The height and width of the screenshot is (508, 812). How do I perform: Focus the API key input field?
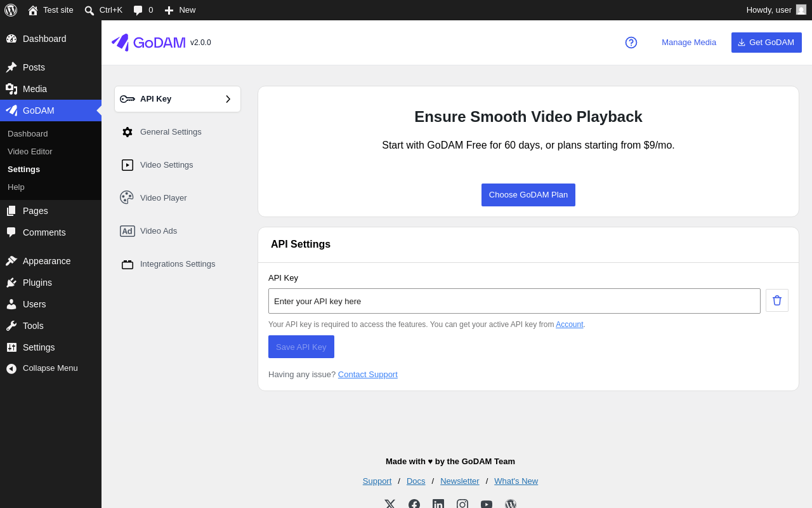pos(514,301)
